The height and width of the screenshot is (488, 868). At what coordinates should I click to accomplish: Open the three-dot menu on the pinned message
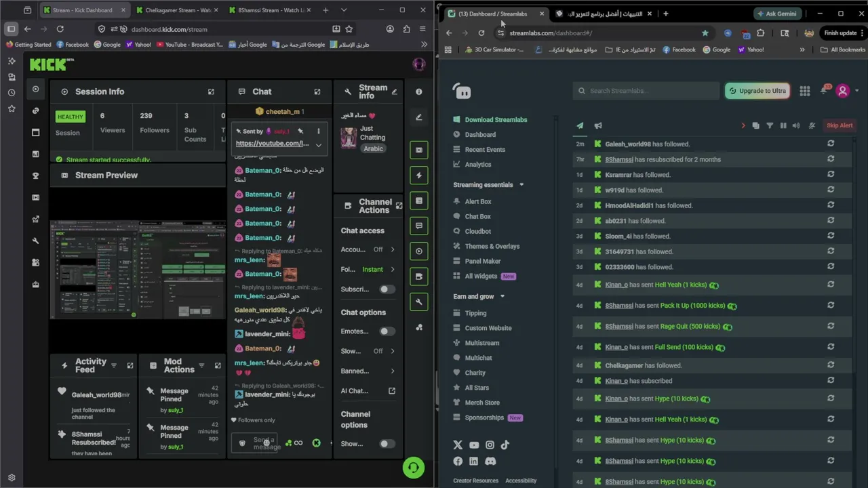pyautogui.click(x=319, y=131)
